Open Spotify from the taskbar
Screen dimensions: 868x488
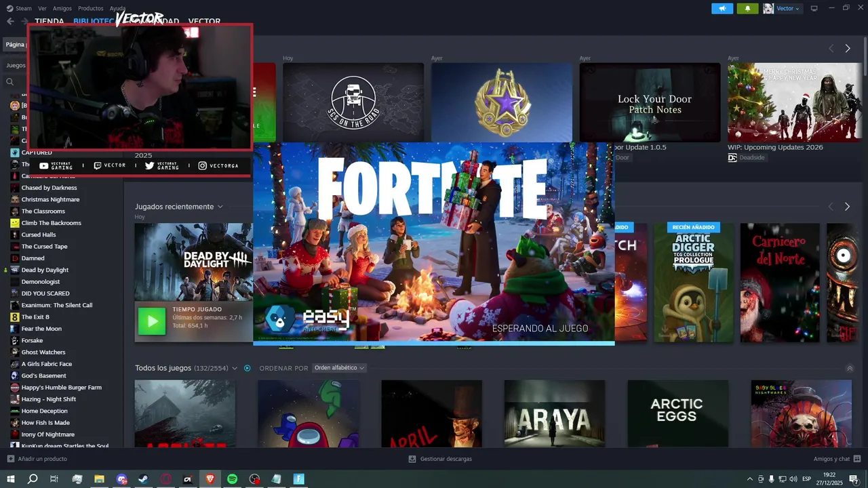coord(232,479)
